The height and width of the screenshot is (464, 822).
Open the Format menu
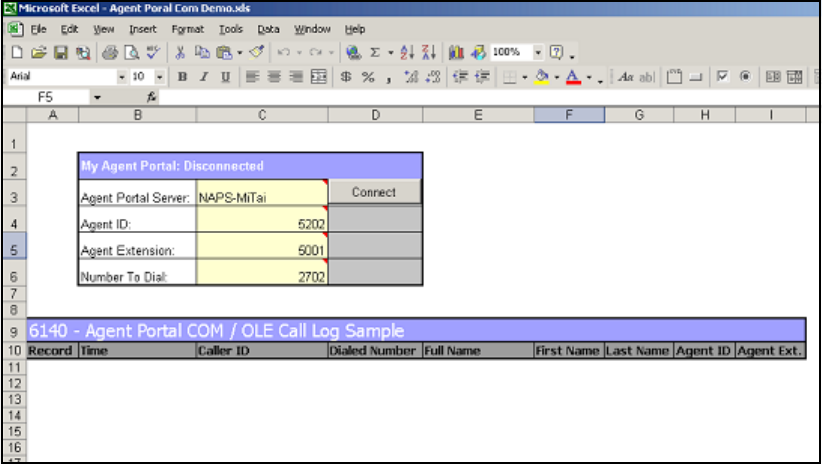point(188,29)
